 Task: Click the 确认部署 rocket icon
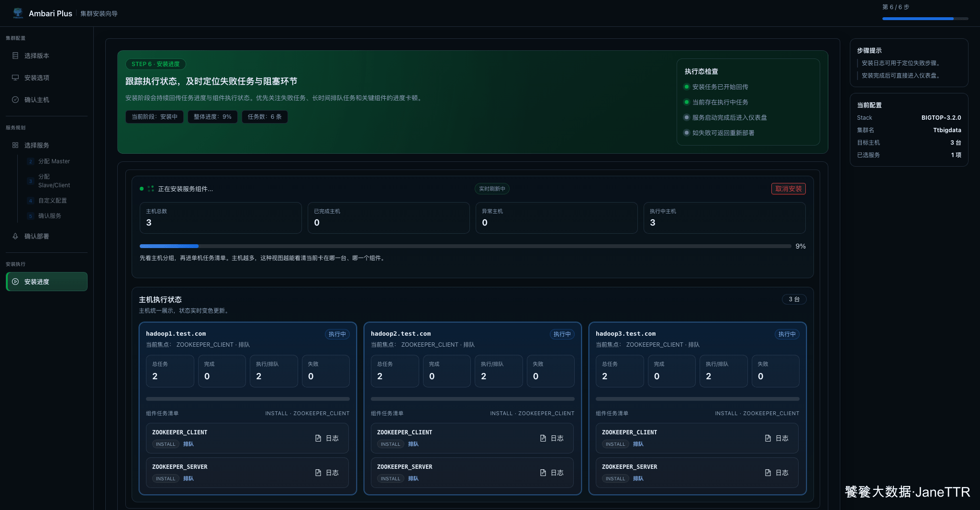click(15, 236)
